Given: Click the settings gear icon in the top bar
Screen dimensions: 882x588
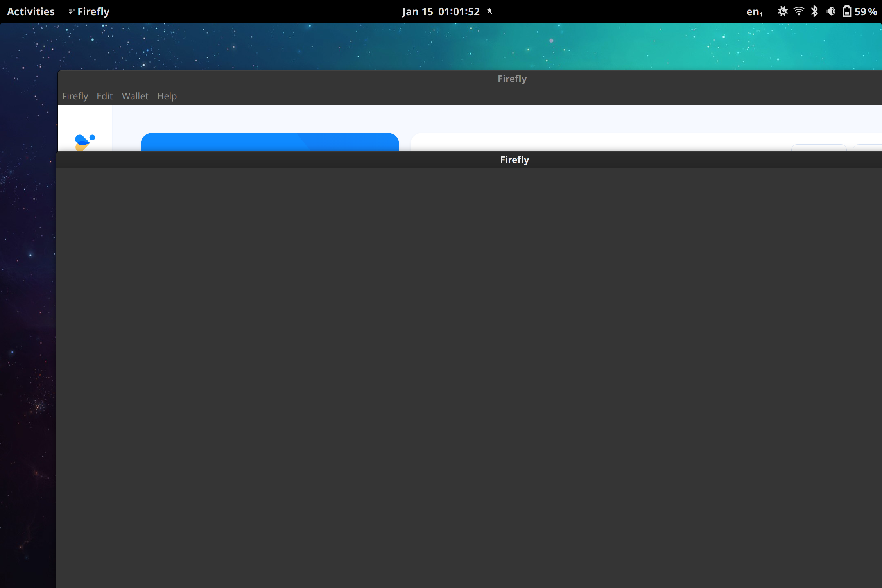Looking at the screenshot, I should pos(783,11).
